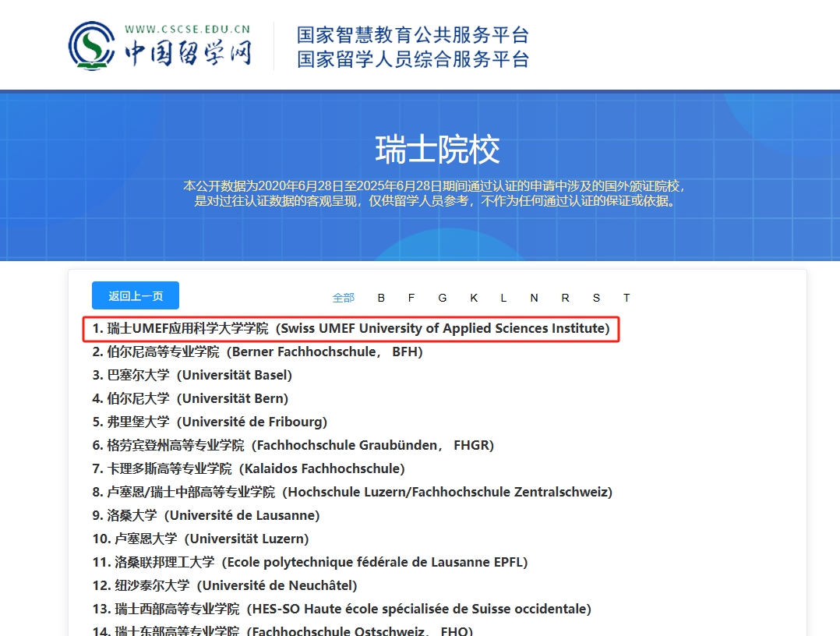Viewport: 840px width, 636px height.
Task: Filter schools by letter N
Action: pyautogui.click(x=534, y=298)
